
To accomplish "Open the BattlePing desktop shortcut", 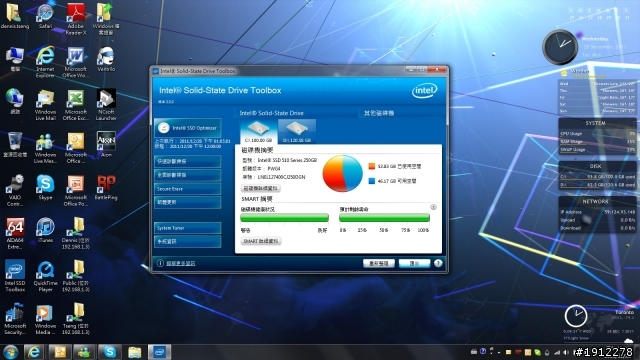I will 106,187.
